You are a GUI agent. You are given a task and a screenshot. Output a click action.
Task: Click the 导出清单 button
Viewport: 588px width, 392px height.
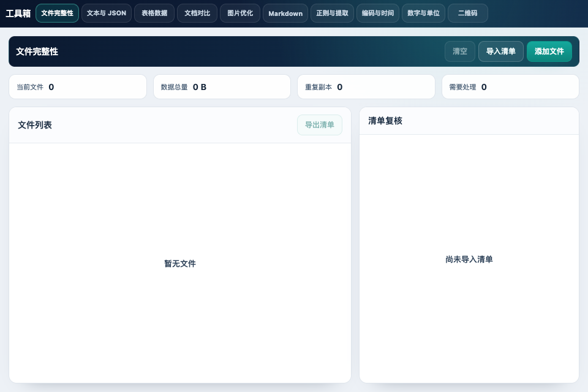coord(320,125)
